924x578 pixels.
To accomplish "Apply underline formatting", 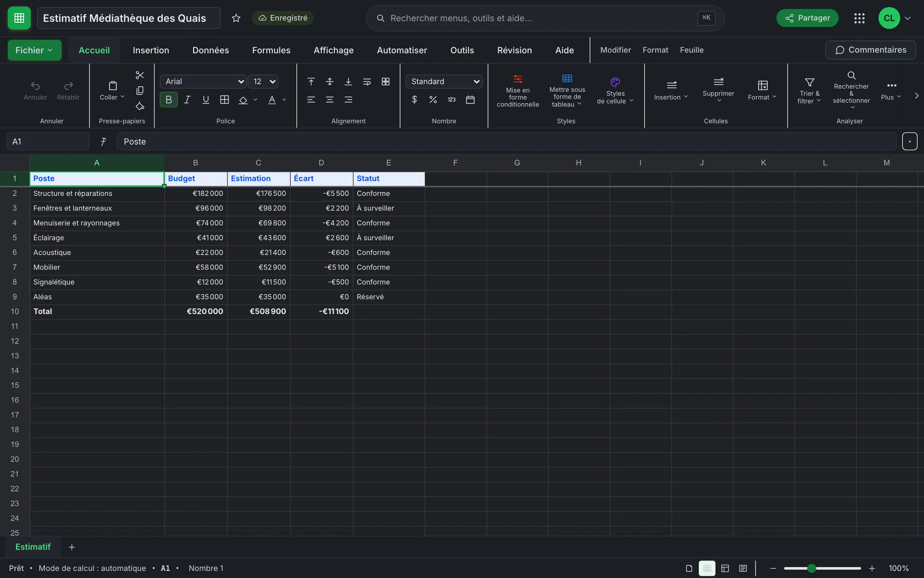I will click(x=206, y=100).
